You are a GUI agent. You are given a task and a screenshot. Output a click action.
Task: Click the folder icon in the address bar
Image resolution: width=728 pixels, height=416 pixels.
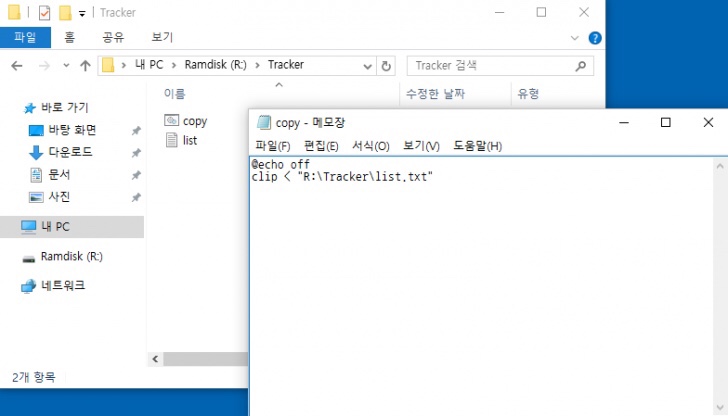pos(108,65)
